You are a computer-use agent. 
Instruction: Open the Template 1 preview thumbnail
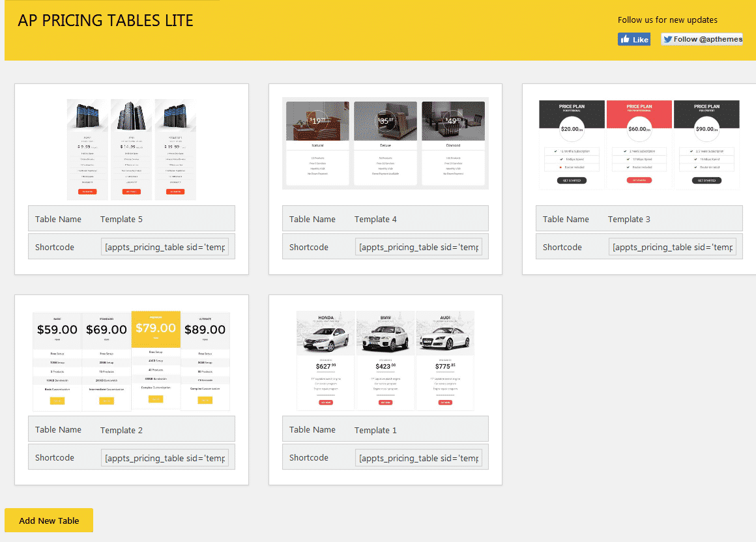(x=385, y=360)
